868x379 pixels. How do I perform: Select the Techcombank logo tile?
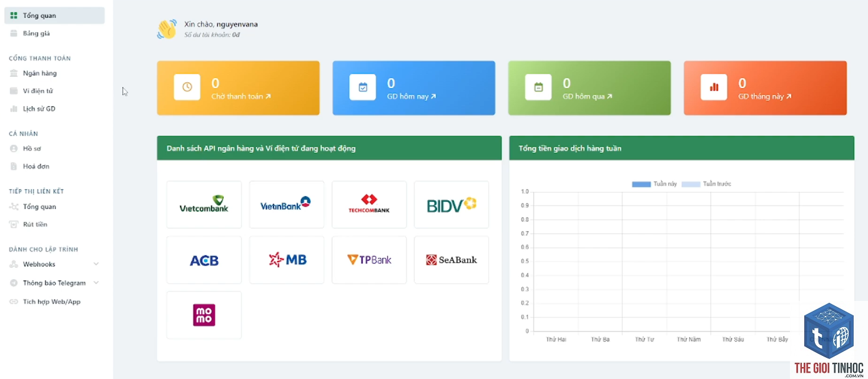pos(369,205)
